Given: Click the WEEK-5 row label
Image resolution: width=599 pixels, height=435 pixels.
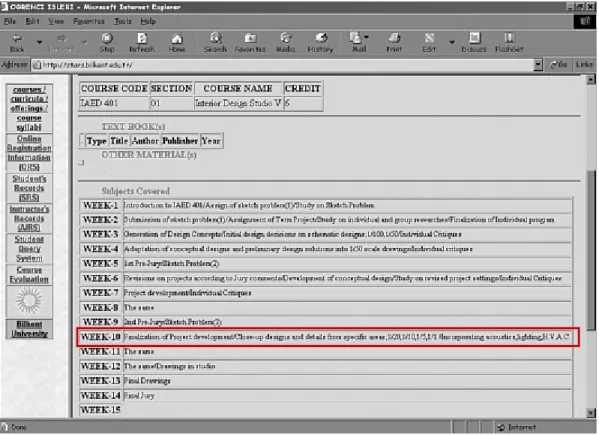Looking at the screenshot, I should click(100, 264).
